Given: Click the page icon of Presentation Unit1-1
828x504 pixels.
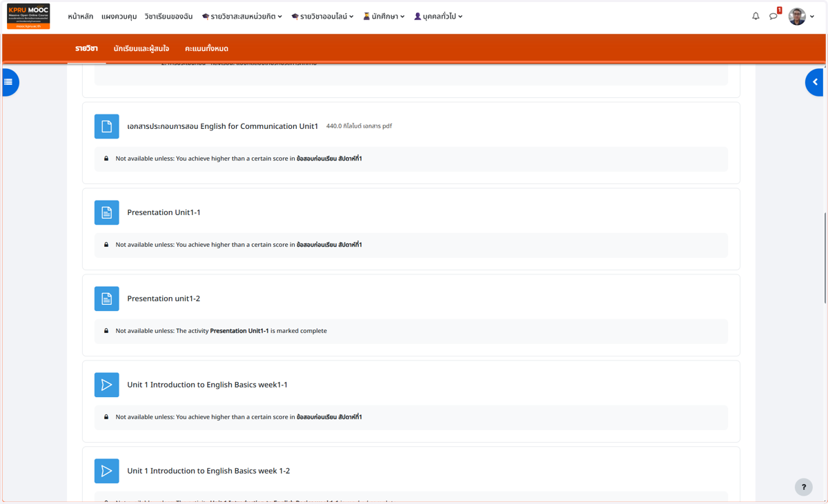Looking at the screenshot, I should tap(106, 212).
